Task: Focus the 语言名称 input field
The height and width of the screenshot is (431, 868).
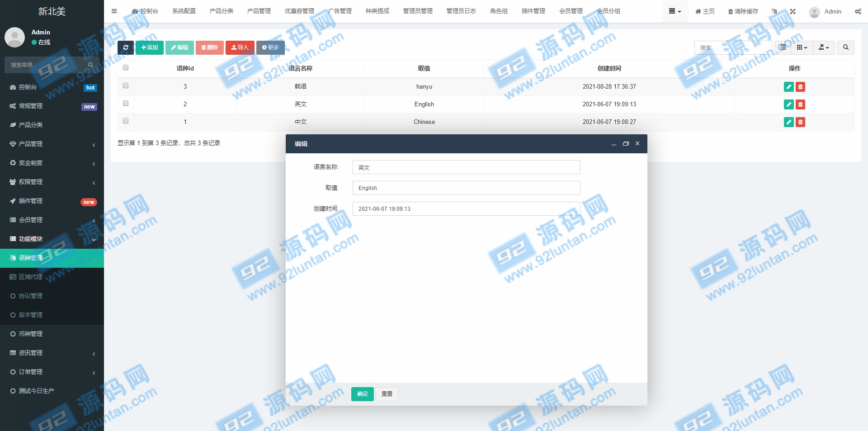Action: 466,167
